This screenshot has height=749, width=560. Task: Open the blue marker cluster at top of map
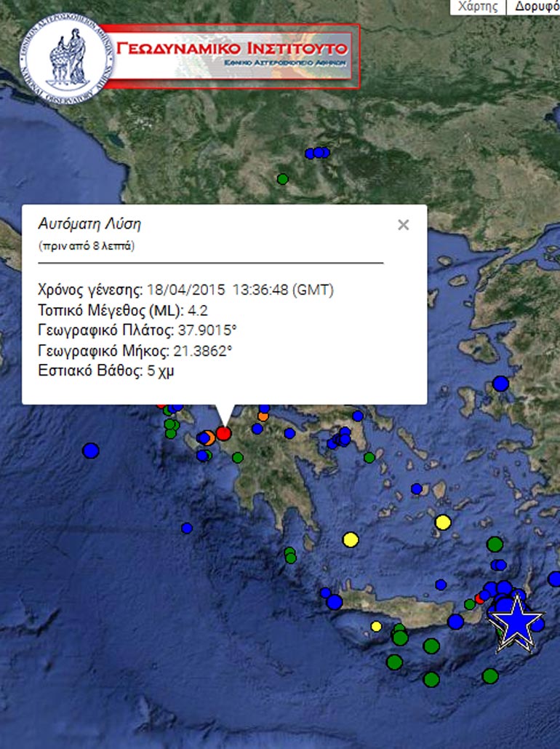point(318,153)
